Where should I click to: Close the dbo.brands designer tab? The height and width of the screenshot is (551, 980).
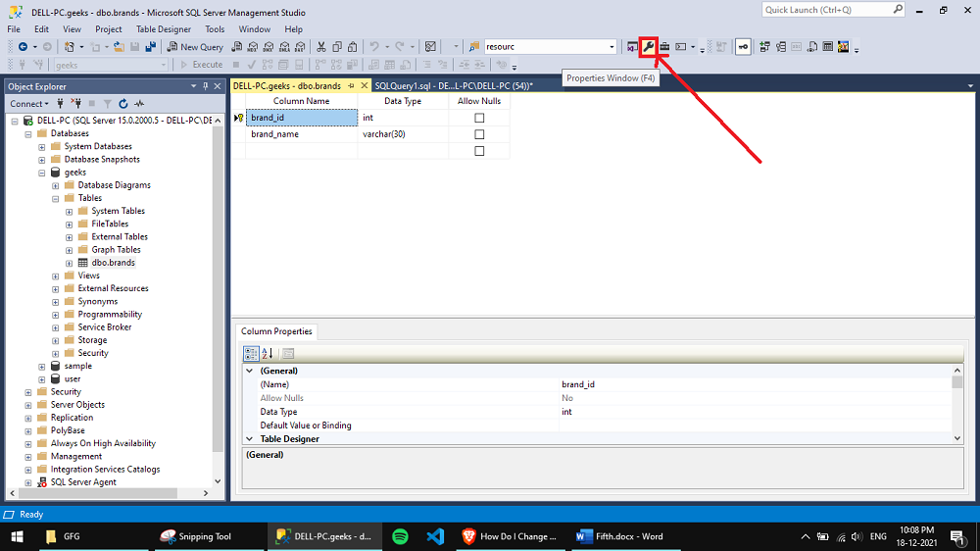tap(365, 85)
